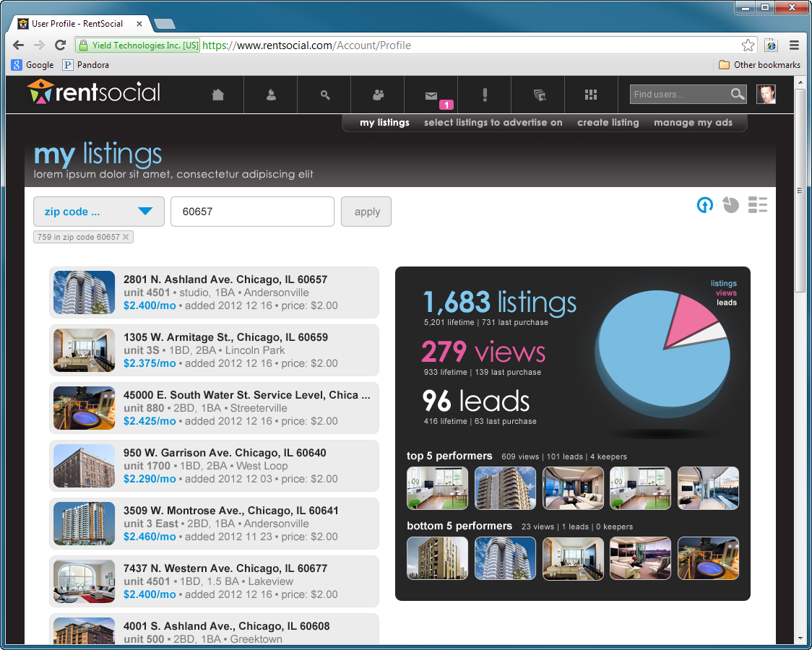Click the RentSocial logo
The image size is (812, 650).
(x=94, y=92)
